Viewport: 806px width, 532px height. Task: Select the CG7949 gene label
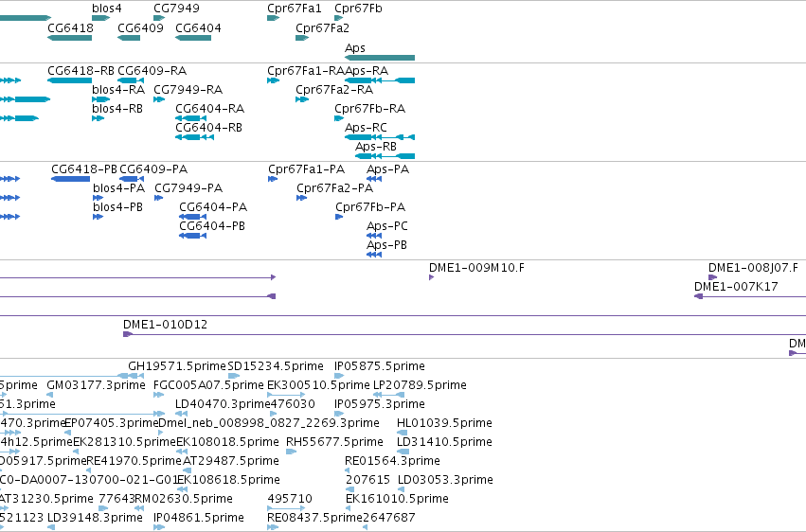tap(176, 9)
